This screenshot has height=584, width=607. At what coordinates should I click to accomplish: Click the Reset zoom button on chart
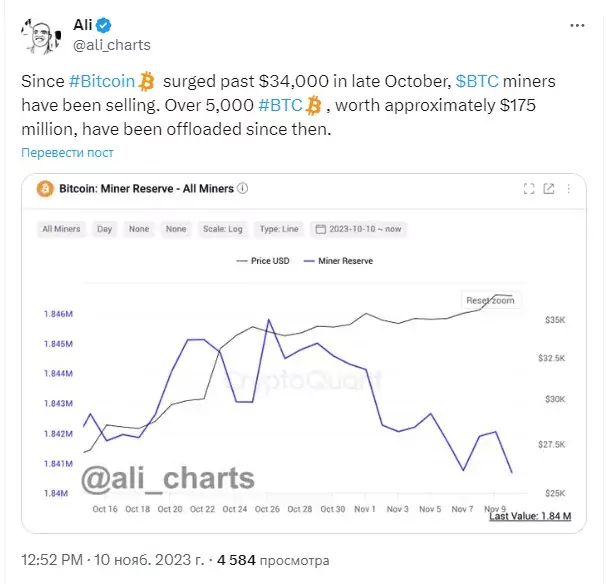[490, 300]
